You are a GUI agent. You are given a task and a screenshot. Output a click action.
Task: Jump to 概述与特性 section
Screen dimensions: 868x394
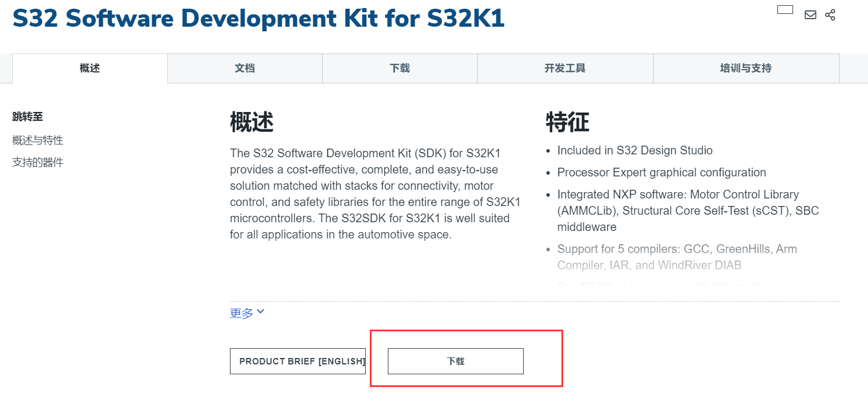click(37, 140)
